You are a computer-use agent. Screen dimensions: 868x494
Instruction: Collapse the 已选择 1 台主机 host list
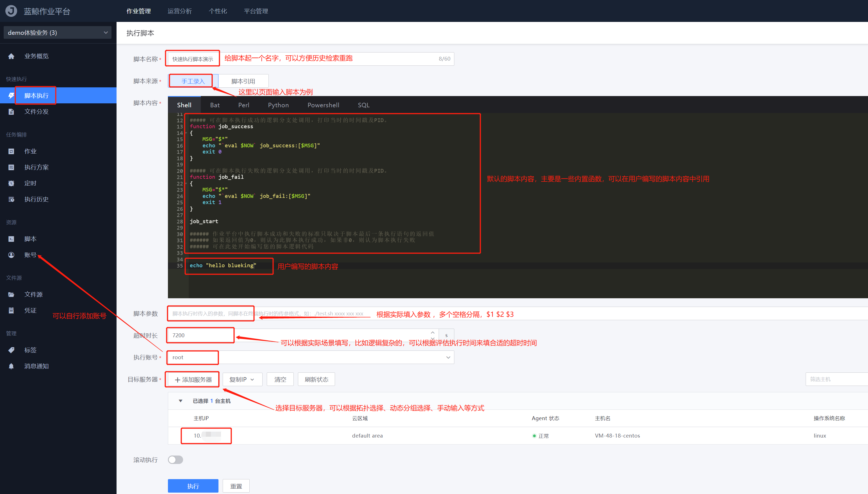181,401
